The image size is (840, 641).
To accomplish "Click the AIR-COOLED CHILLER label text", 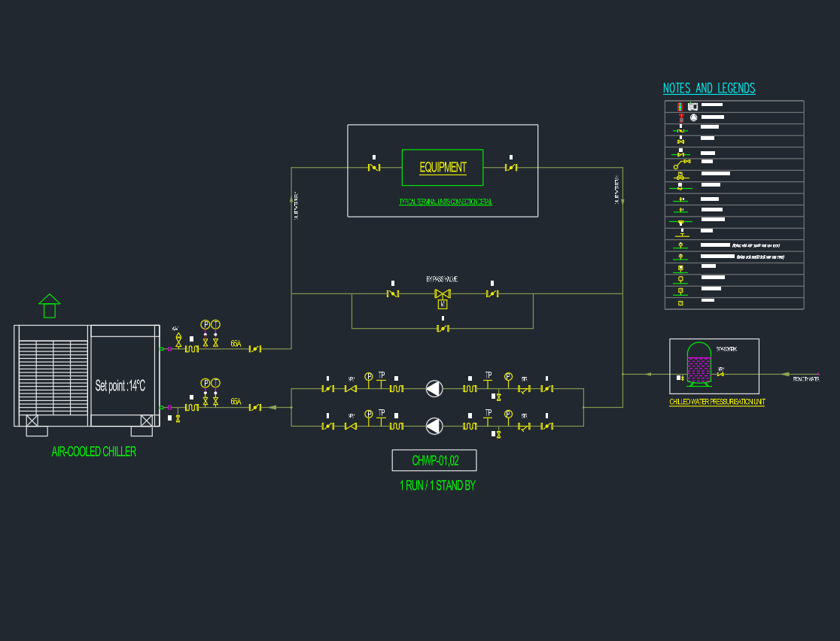I will pos(93,452).
